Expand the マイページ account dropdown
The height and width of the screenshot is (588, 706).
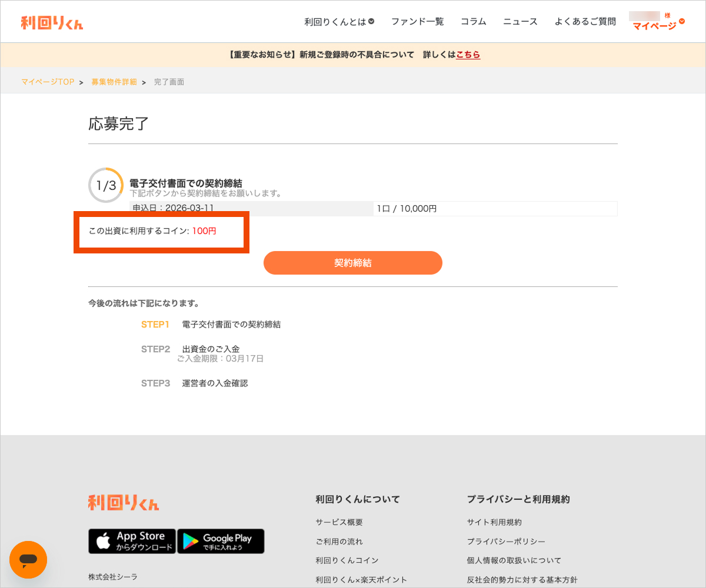point(658,26)
